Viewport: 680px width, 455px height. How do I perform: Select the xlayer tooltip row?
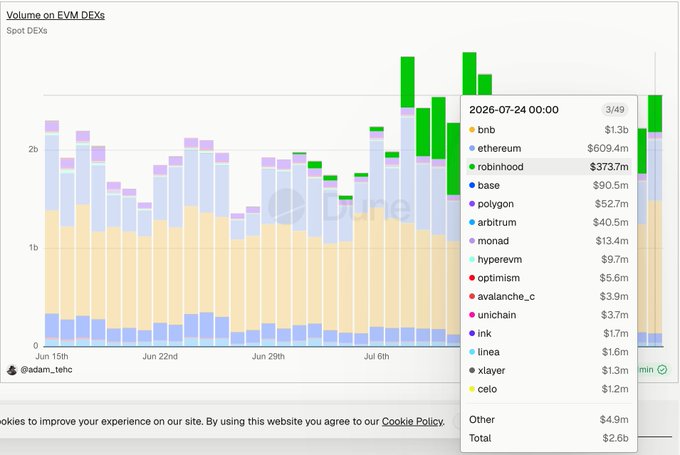click(549, 370)
